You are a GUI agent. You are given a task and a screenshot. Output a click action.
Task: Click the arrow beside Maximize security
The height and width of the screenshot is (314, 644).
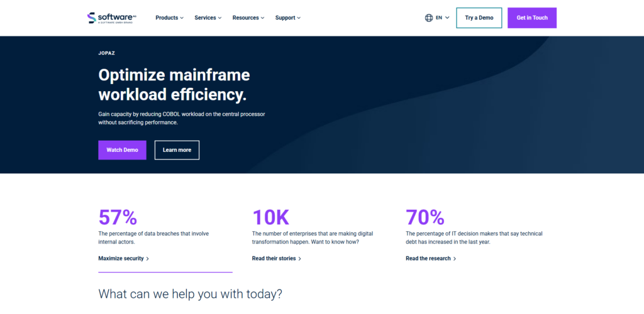(x=148, y=259)
